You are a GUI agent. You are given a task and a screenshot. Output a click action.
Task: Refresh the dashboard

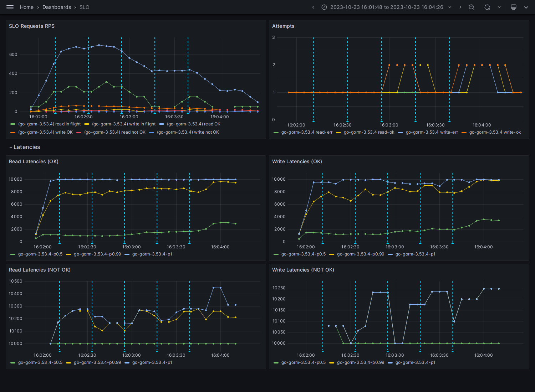487,7
